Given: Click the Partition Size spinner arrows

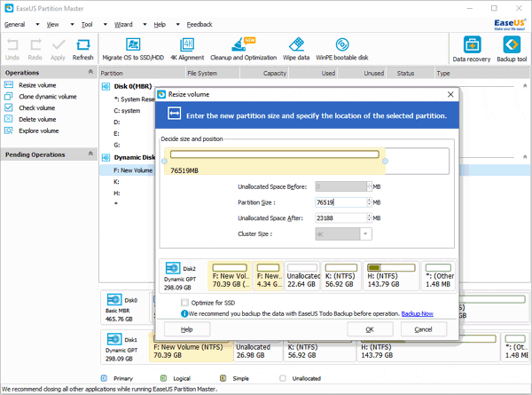Looking at the screenshot, I should pyautogui.click(x=369, y=202).
